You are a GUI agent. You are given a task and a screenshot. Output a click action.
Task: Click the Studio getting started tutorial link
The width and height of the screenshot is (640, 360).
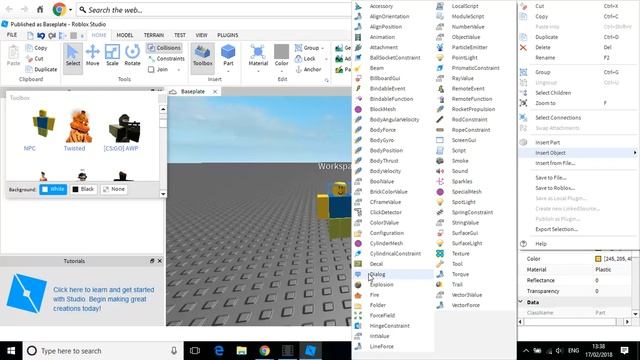pyautogui.click(x=104, y=299)
